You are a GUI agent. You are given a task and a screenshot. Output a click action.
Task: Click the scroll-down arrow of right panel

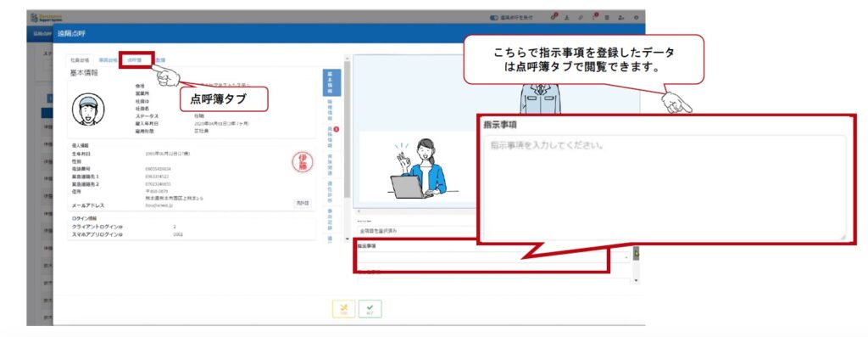(636, 280)
